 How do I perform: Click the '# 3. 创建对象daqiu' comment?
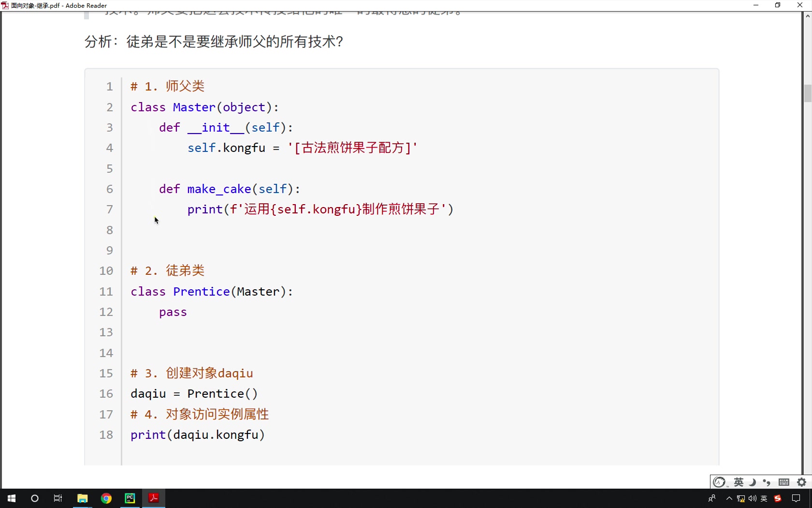192,373
